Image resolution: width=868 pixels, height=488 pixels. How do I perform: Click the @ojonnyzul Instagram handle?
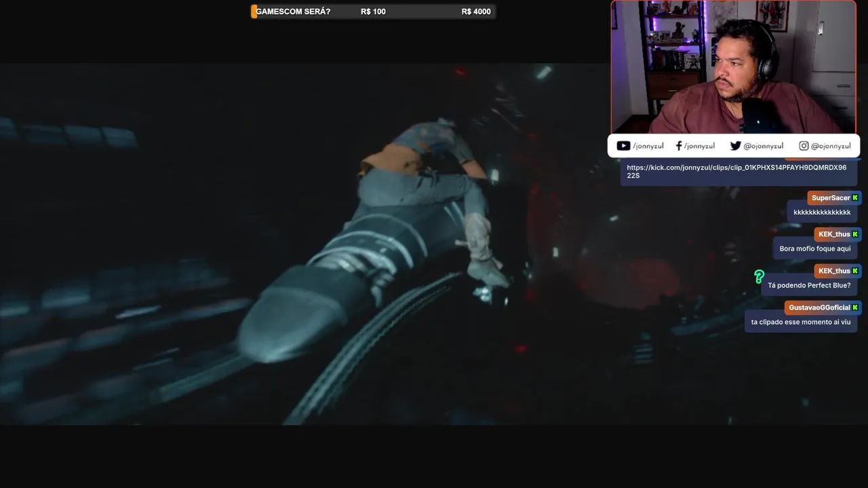click(831, 146)
